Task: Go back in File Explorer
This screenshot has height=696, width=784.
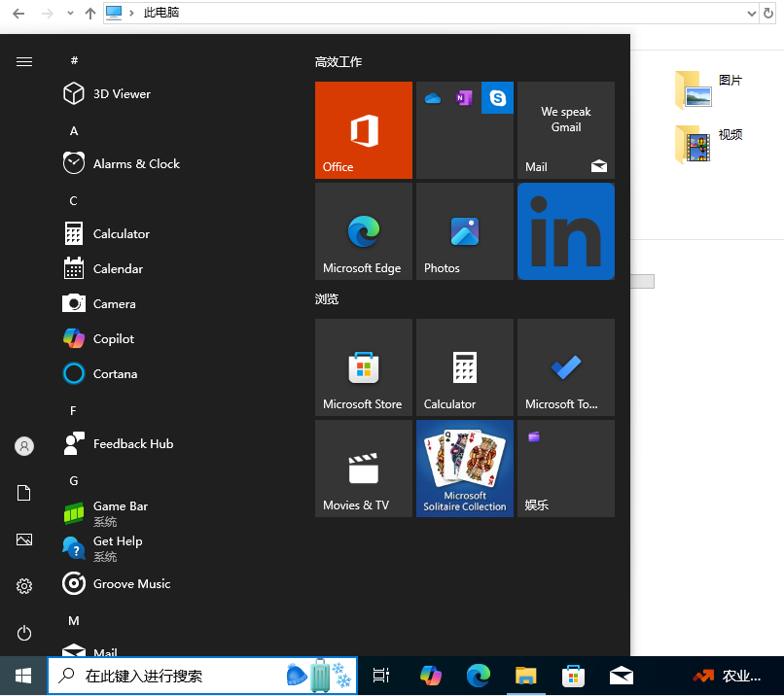Action: click(x=18, y=14)
